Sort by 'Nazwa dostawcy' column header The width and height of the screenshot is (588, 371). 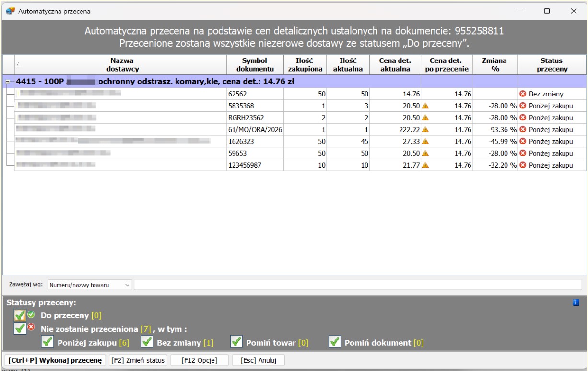[121, 65]
